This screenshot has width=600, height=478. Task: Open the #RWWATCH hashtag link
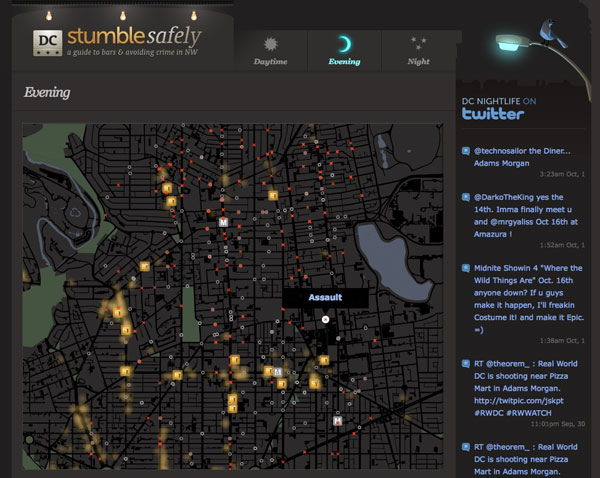coord(529,413)
